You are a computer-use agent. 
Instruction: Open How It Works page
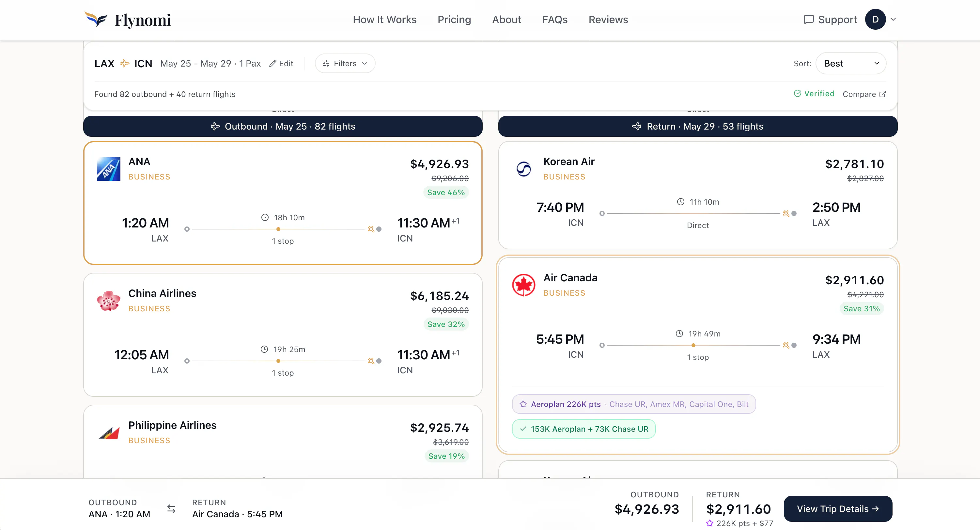pos(385,19)
